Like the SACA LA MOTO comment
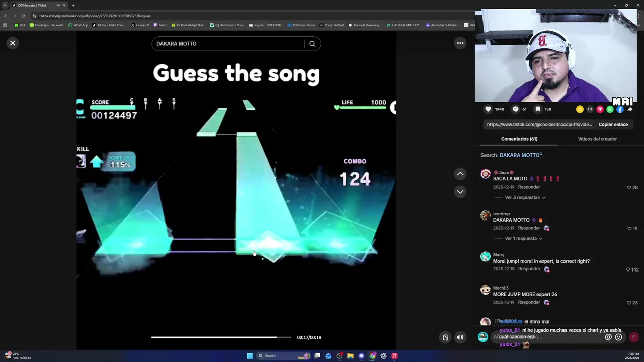The image size is (644, 362). (x=629, y=187)
